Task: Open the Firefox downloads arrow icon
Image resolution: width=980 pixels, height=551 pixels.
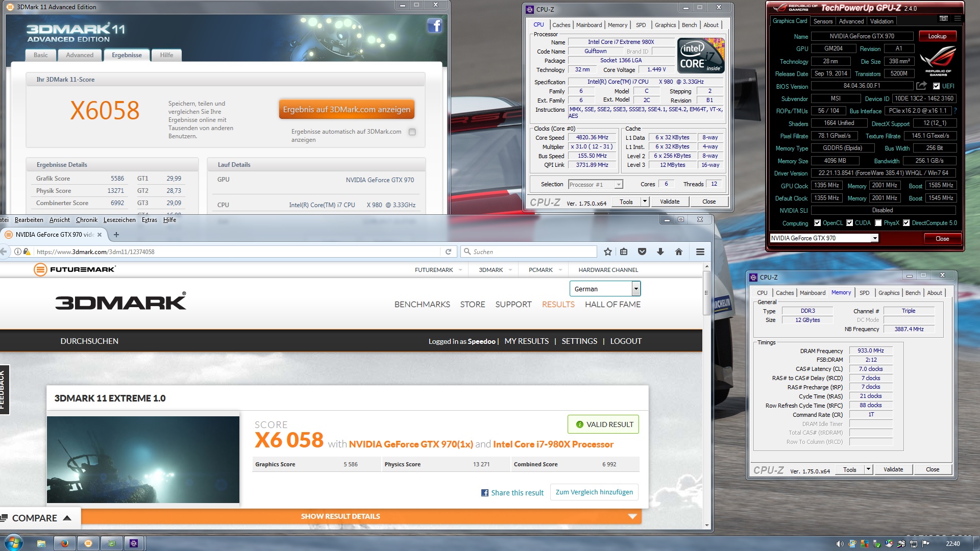Action: coord(660,252)
